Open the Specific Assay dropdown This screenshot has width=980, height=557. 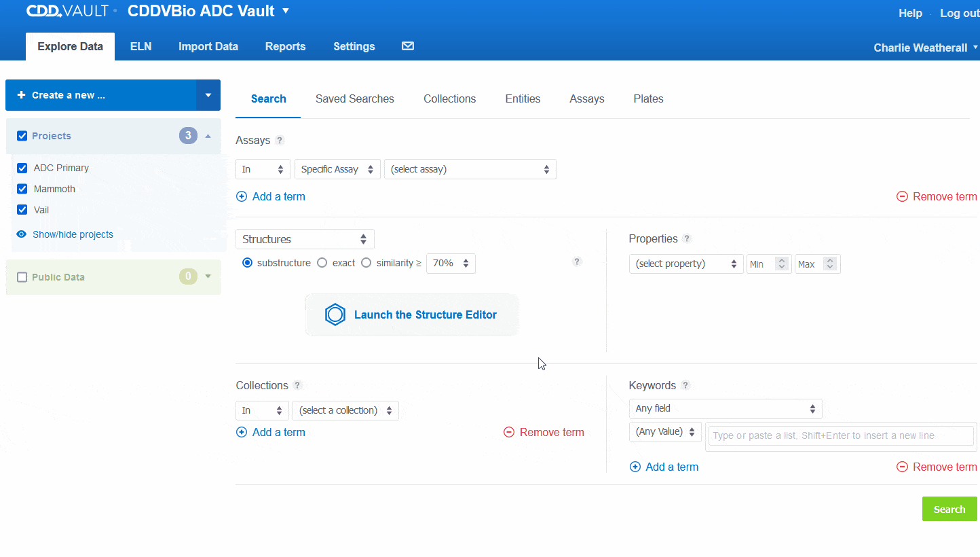[x=337, y=168]
